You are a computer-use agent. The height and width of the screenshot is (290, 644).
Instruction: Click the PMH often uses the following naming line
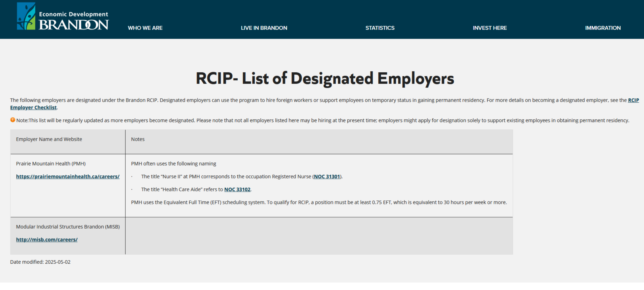173,163
